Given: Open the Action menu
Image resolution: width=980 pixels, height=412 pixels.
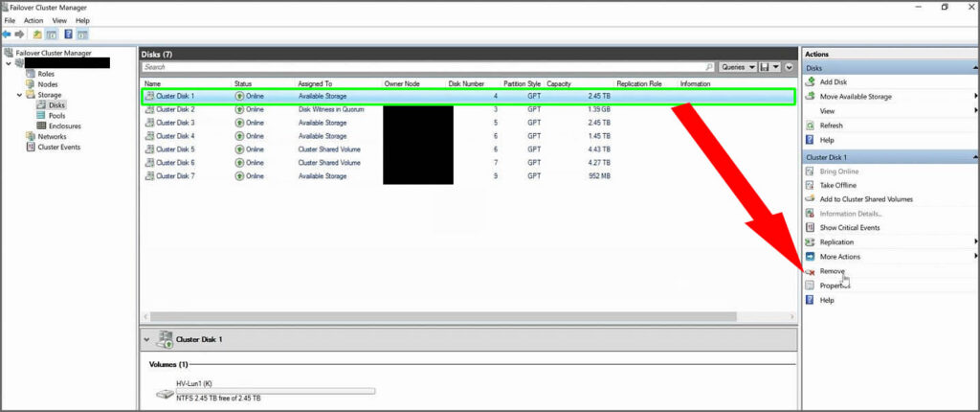Looking at the screenshot, I should pyautogui.click(x=33, y=21).
